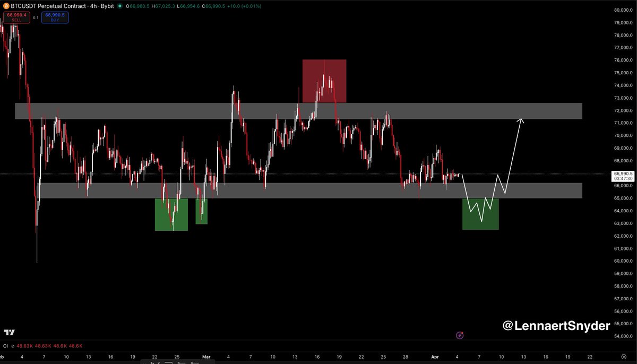Click the high value H67,025.3

click(164, 6)
